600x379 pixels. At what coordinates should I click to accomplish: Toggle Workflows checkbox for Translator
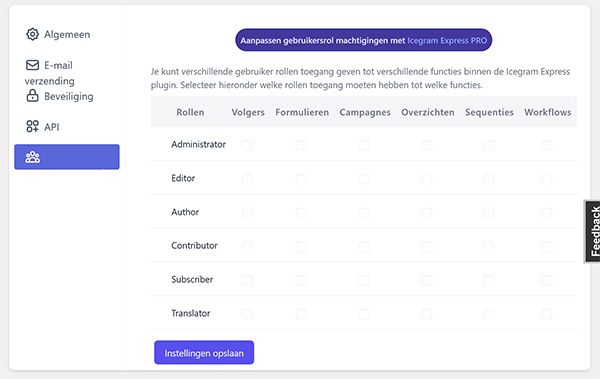[x=547, y=314]
